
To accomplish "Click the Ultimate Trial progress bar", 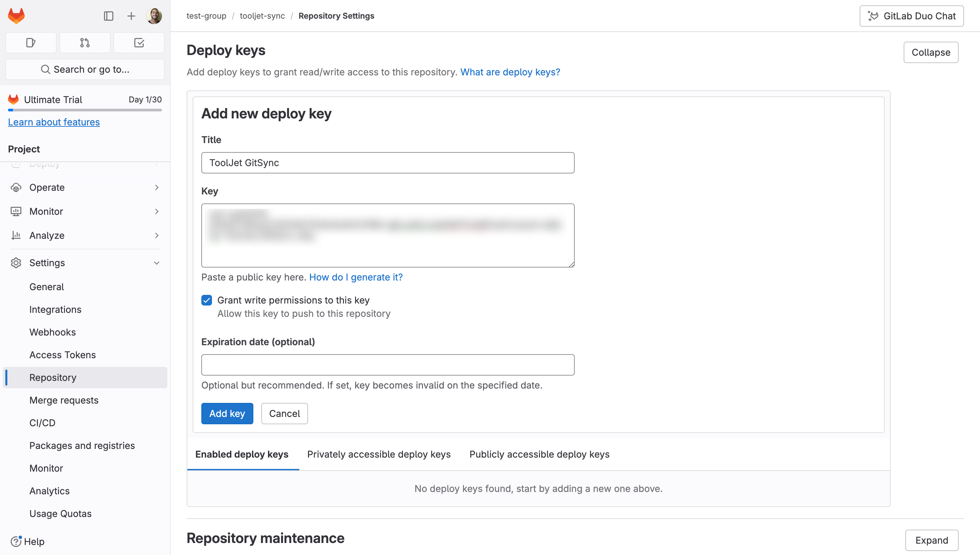I will (x=85, y=110).
